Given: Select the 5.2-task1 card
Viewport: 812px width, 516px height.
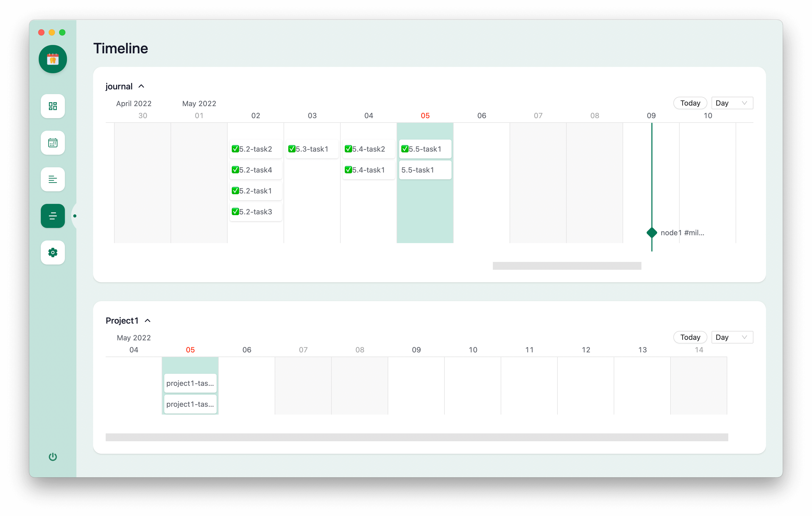Looking at the screenshot, I should pyautogui.click(x=256, y=191).
